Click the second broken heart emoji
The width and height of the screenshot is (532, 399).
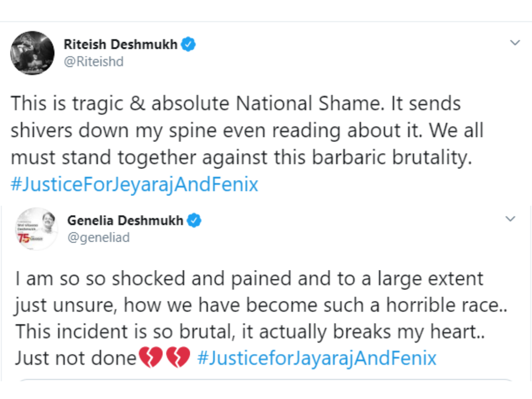point(178,358)
